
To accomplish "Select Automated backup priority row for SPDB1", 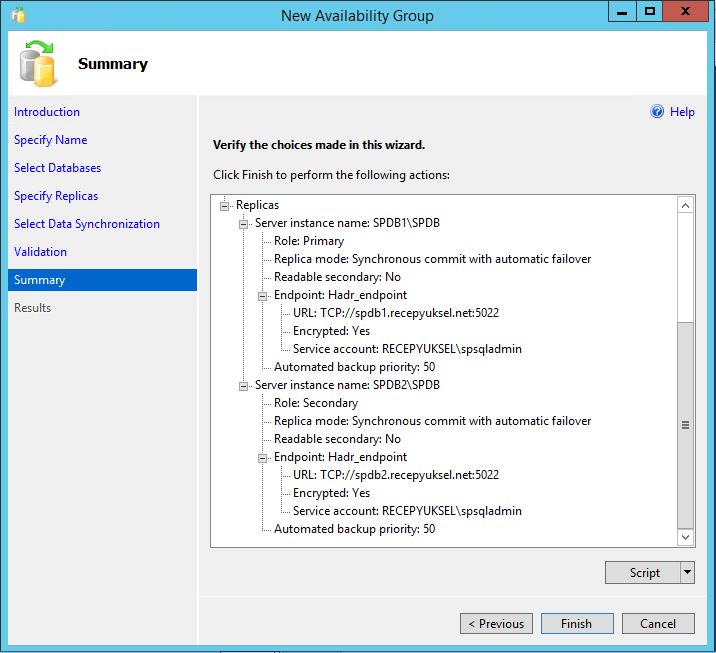I will tap(354, 367).
